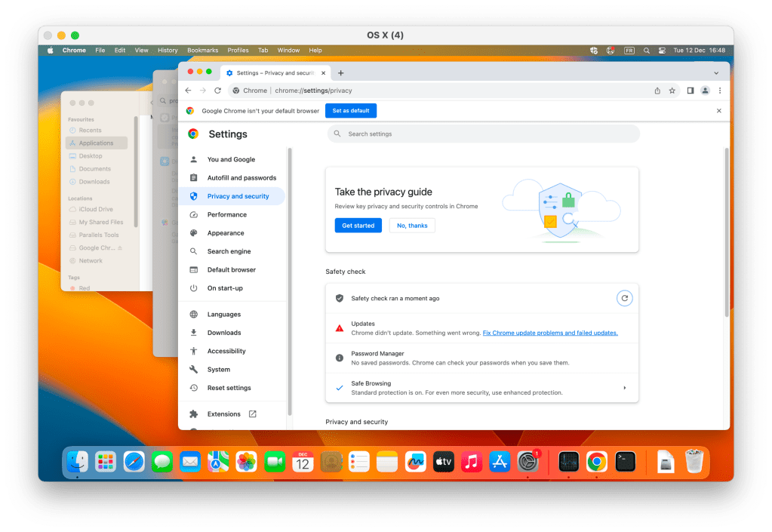
Task: Click the Get started button
Action: [358, 226]
